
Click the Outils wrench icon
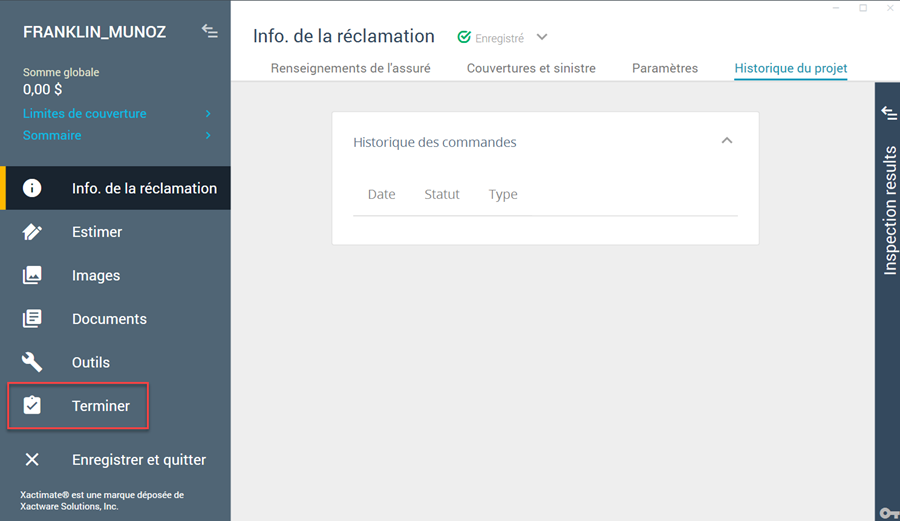[x=32, y=362]
